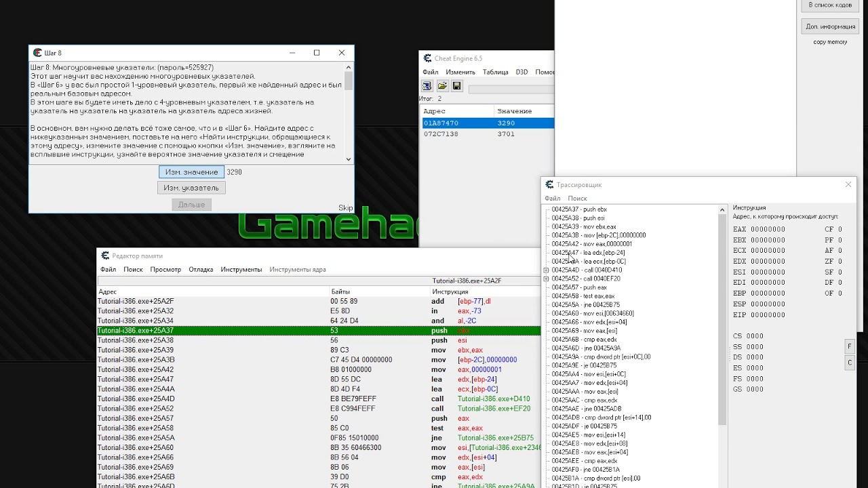Open Файл menu in Cheat Engine window
This screenshot has height=488, width=868.
click(430, 72)
